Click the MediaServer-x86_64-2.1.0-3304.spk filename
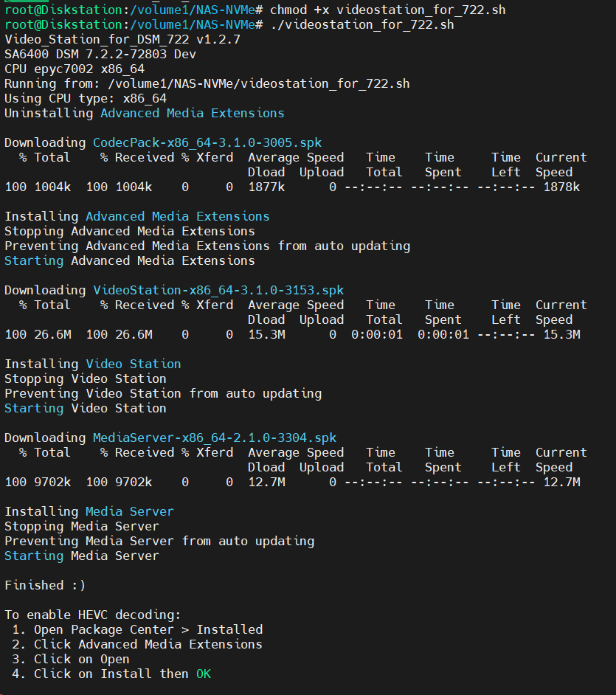This screenshot has width=616, height=695. click(x=214, y=438)
